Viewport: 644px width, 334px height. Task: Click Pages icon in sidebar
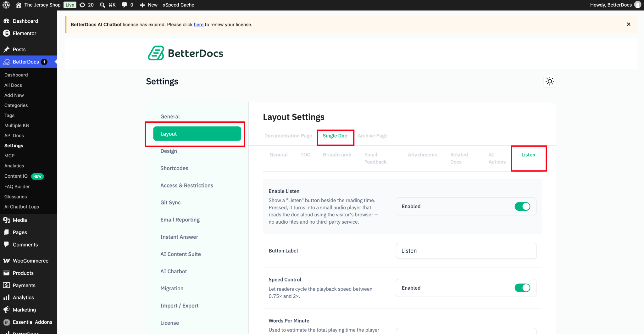click(x=6, y=232)
